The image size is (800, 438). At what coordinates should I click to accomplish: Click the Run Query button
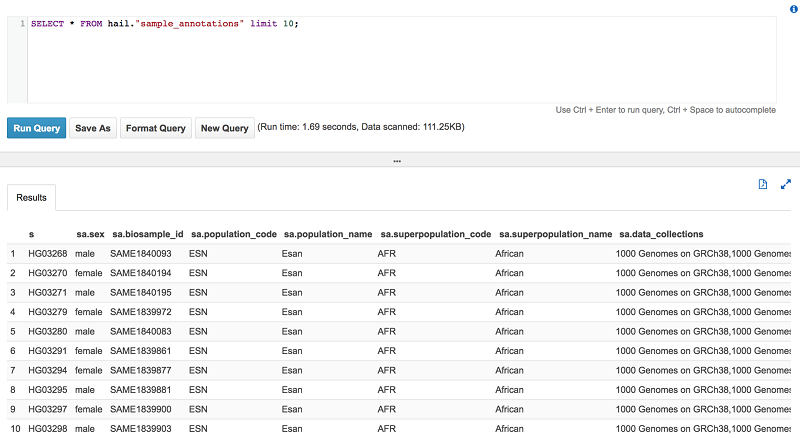point(37,128)
